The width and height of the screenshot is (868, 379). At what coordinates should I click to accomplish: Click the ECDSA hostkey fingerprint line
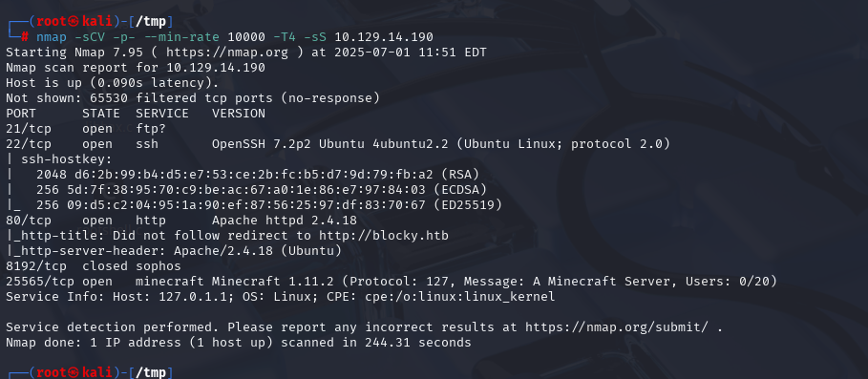click(262, 190)
